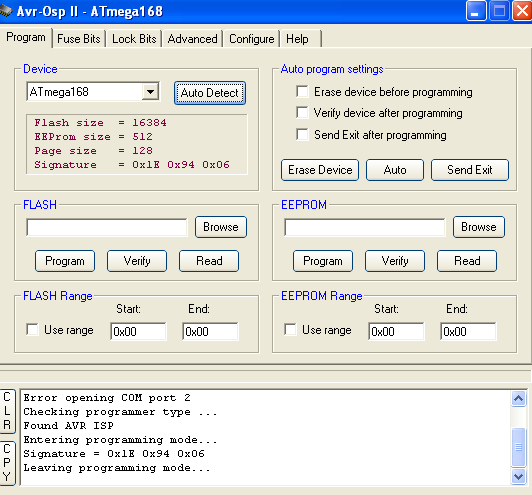This screenshot has height=495, width=532.
Task: Click 'Checking programmer type ...' log line
Action: [120, 412]
